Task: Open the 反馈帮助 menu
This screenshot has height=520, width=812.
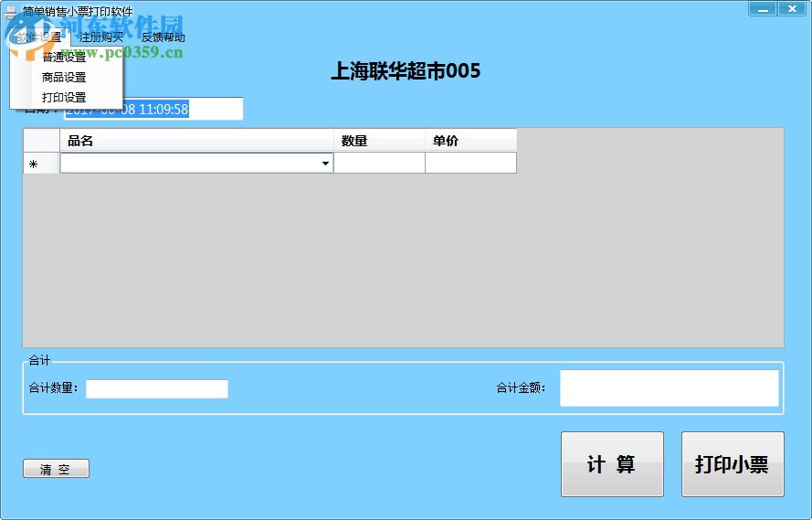Action: pos(163,37)
